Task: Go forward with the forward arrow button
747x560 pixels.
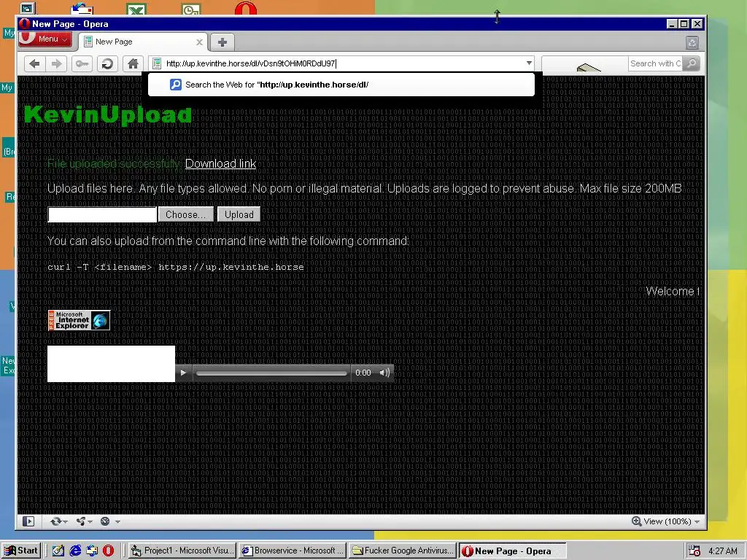Action: pyautogui.click(x=56, y=63)
